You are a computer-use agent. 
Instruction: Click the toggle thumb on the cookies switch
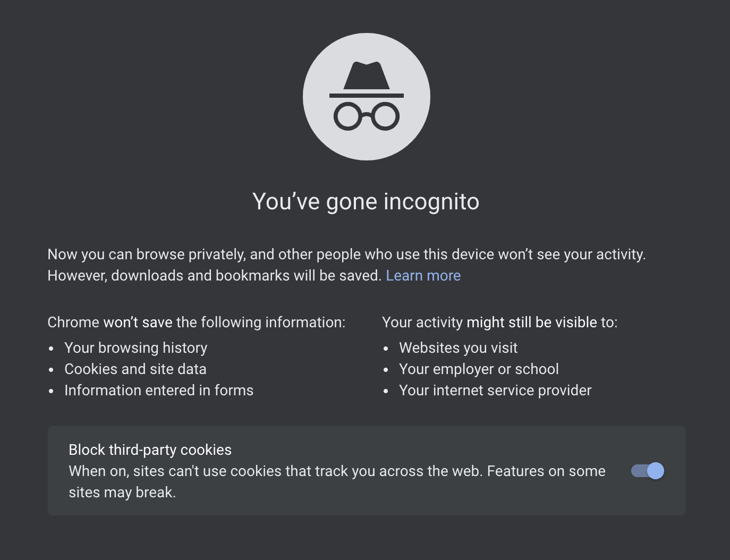[656, 471]
